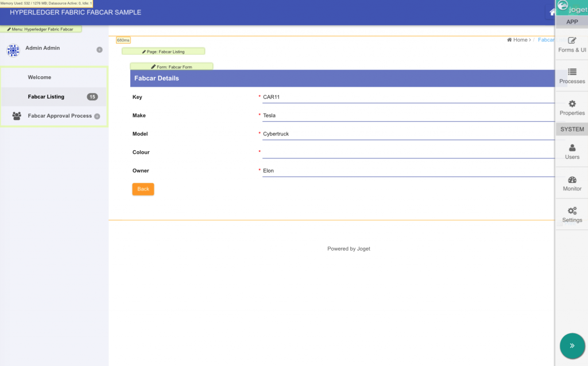
Task: Expand the Admin Admin user menu
Action: tap(99, 50)
